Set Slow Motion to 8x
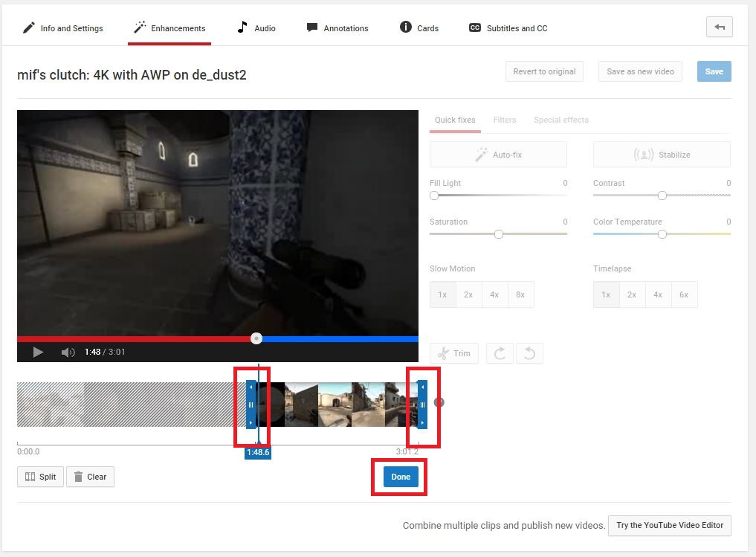756x557 pixels. point(520,294)
